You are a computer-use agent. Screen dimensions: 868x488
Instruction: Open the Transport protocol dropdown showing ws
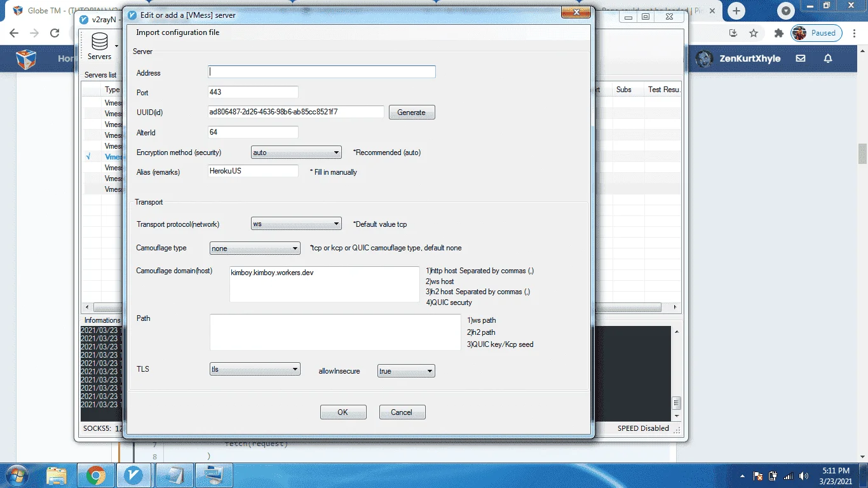(x=297, y=224)
